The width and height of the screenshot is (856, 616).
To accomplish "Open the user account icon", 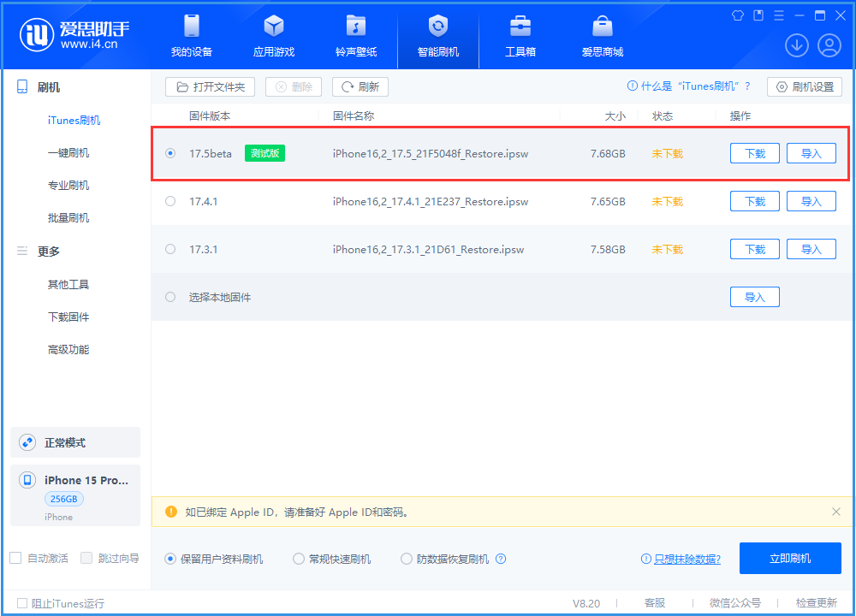I will pos(829,44).
